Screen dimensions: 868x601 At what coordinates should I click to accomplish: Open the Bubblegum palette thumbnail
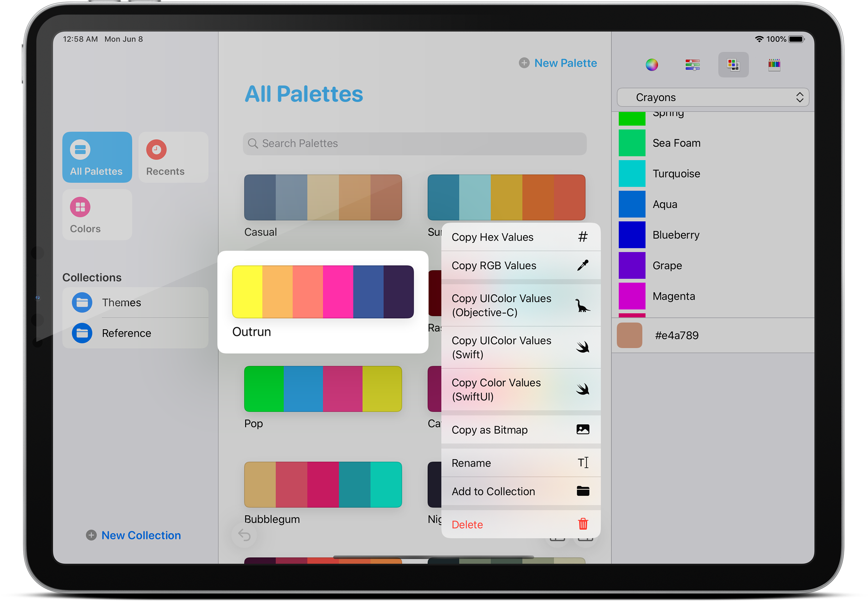(323, 485)
